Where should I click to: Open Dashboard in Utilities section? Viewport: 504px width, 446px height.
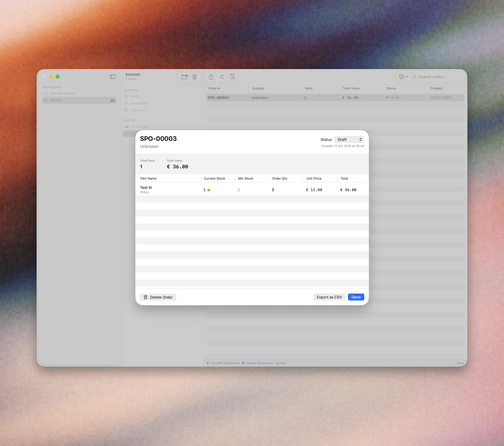(139, 127)
